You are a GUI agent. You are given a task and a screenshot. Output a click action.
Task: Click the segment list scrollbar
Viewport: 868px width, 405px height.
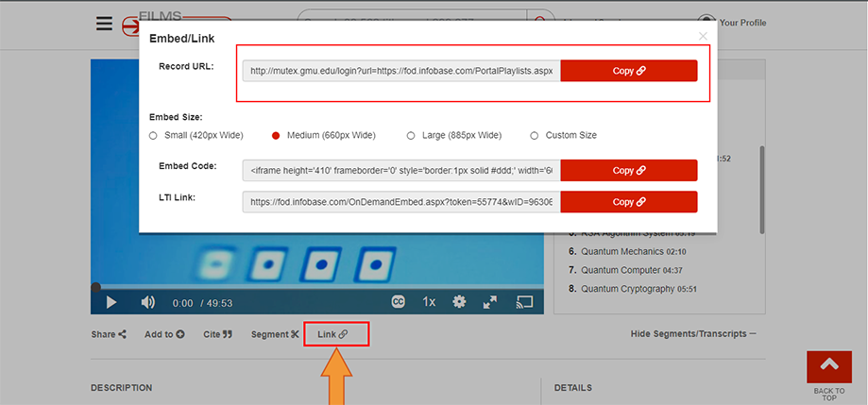pos(761,189)
